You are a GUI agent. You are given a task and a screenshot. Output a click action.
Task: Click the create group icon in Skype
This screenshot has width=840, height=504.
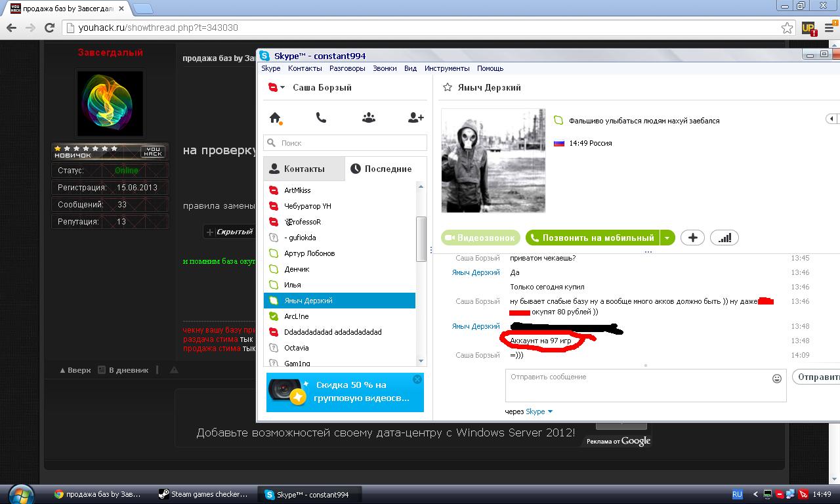[369, 117]
